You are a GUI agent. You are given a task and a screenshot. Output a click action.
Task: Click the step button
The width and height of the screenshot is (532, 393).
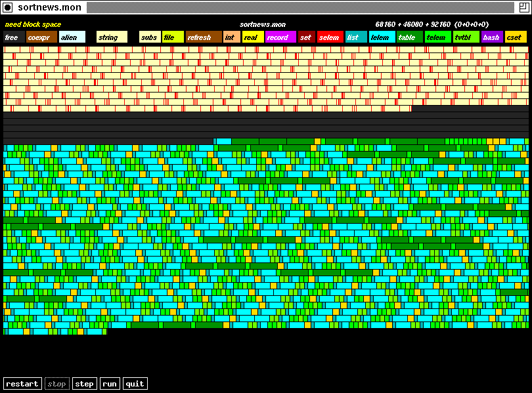pyautogui.click(x=85, y=384)
